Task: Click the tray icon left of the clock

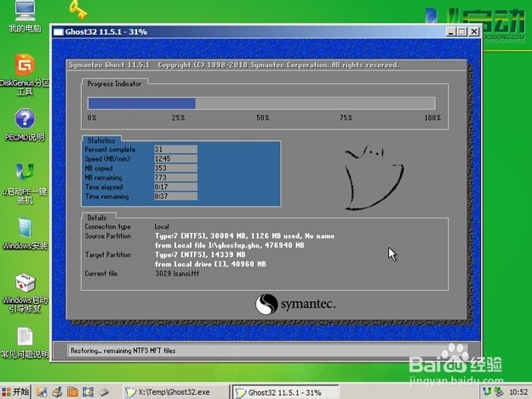Action: click(x=499, y=392)
